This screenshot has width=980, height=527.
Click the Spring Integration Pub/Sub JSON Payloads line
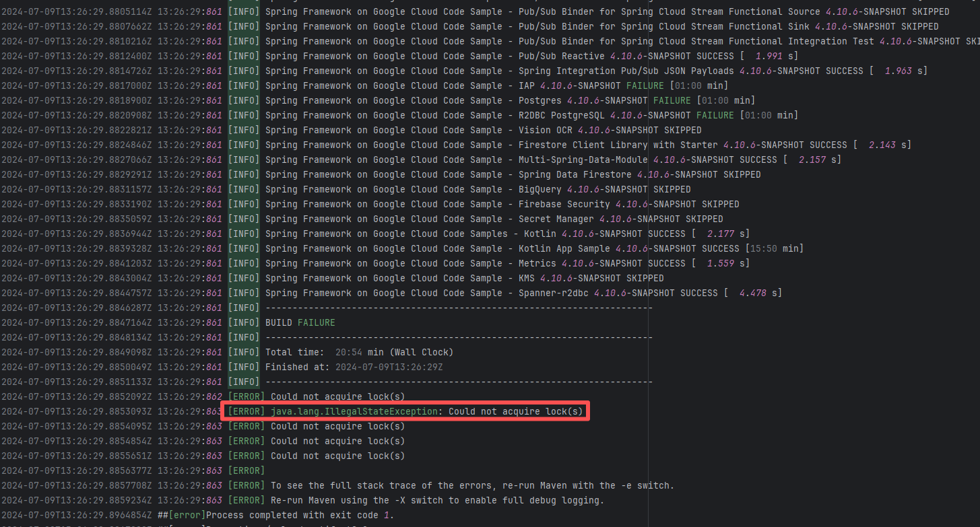point(596,71)
